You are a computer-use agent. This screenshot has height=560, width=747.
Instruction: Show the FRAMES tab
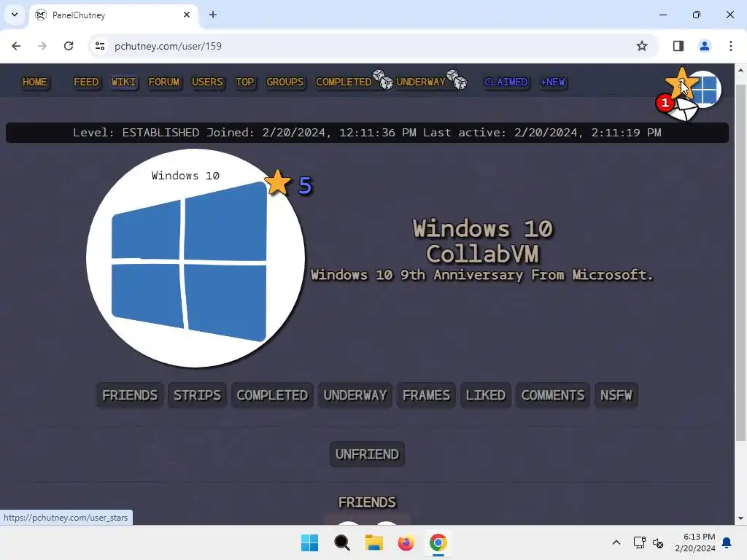[426, 395]
